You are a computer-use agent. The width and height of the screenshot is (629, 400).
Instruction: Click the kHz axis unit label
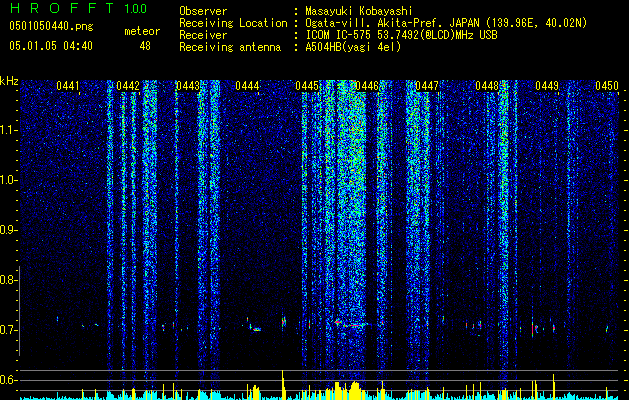coord(9,81)
